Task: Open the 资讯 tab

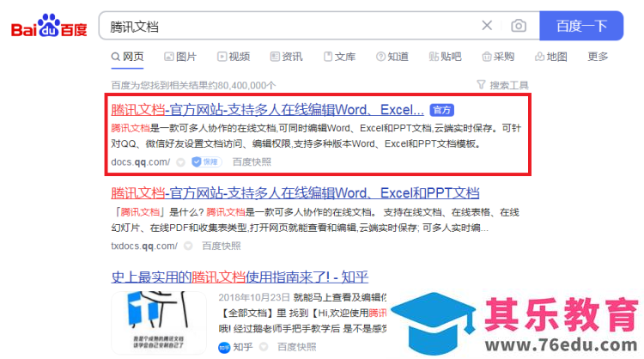Action: point(286,57)
